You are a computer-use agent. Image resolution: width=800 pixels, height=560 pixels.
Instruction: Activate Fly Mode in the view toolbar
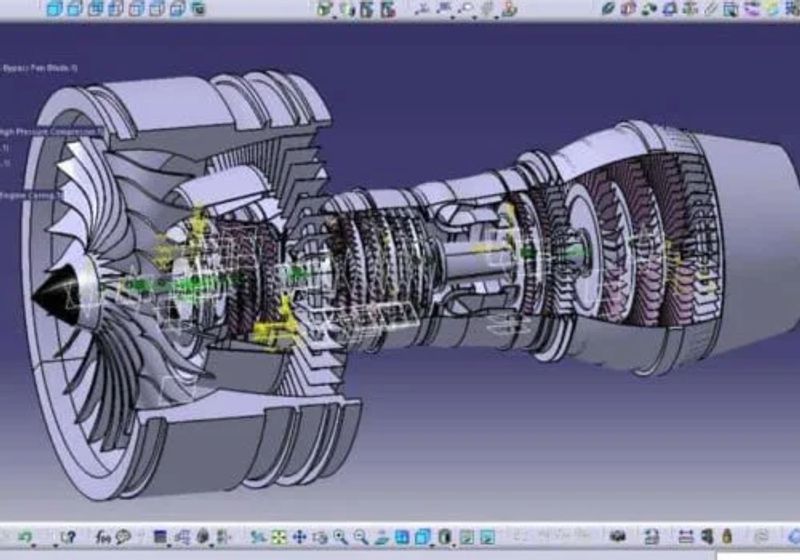tap(259, 537)
